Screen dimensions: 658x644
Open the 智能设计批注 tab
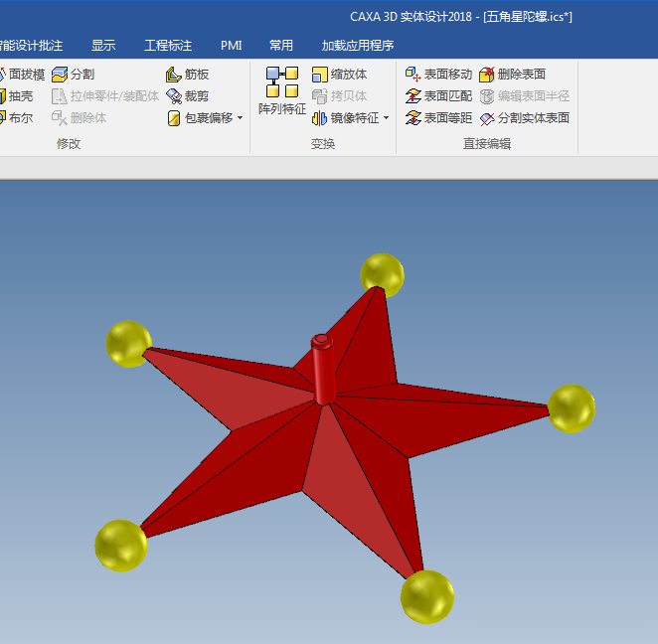[31, 46]
